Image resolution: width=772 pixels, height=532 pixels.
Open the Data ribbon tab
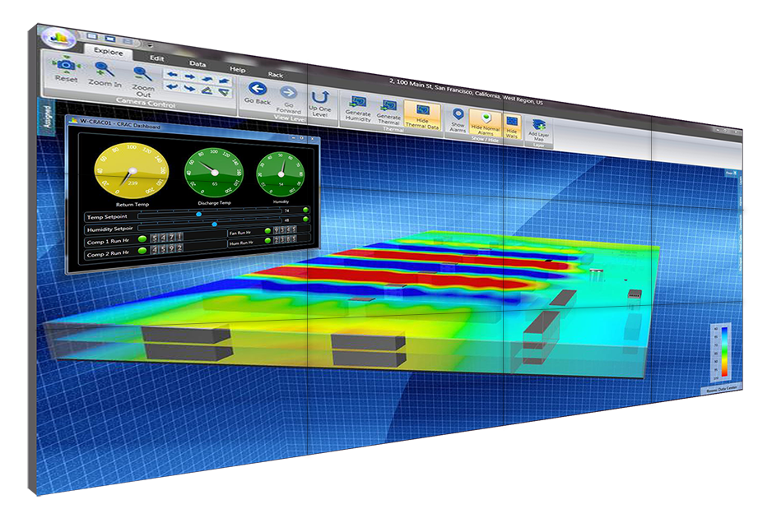coord(198,64)
